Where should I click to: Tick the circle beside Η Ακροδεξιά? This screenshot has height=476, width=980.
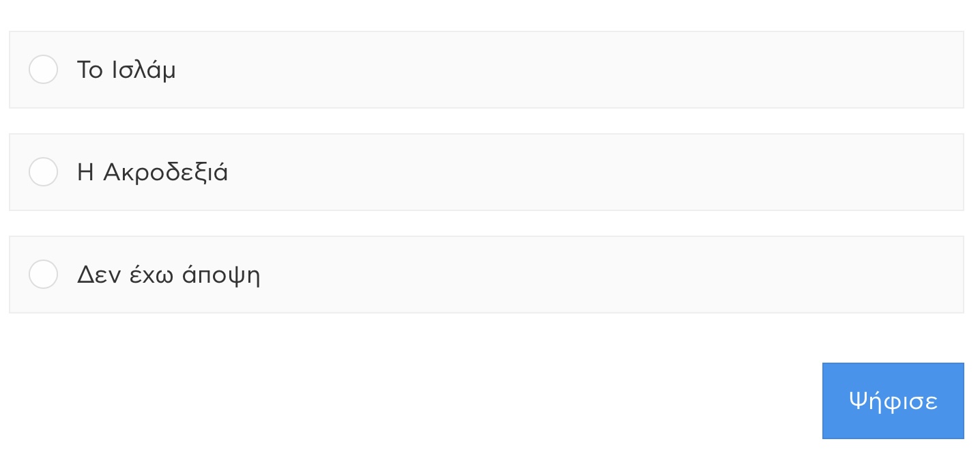click(43, 172)
